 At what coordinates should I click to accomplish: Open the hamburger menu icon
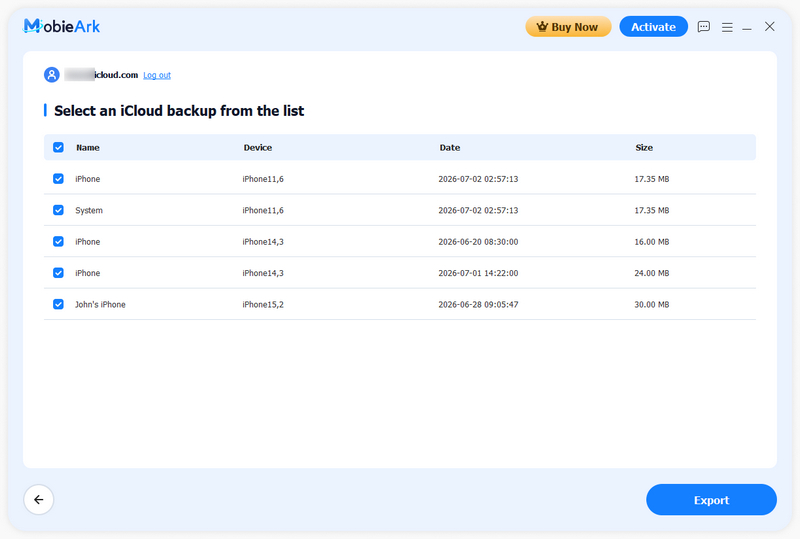tap(727, 27)
